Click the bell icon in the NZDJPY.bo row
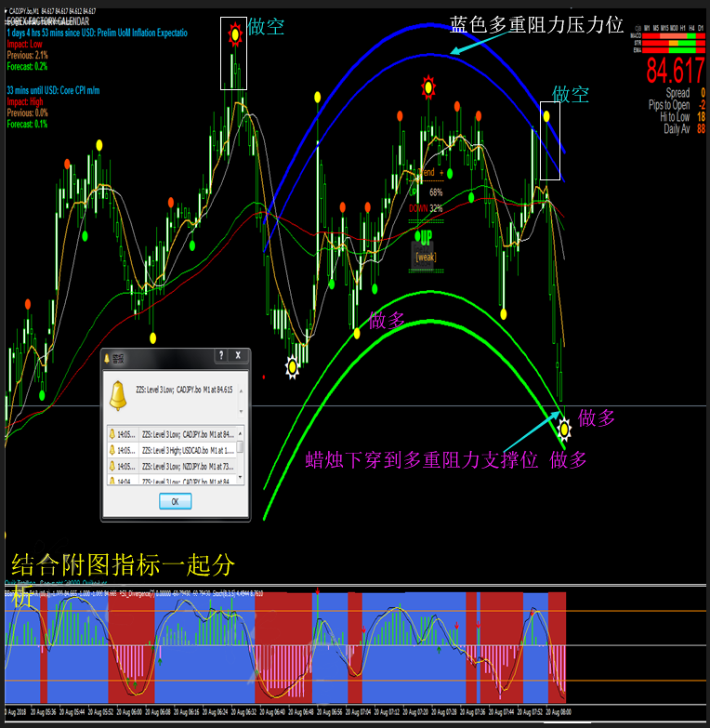Screen dimensions: 710x728 (x=112, y=466)
